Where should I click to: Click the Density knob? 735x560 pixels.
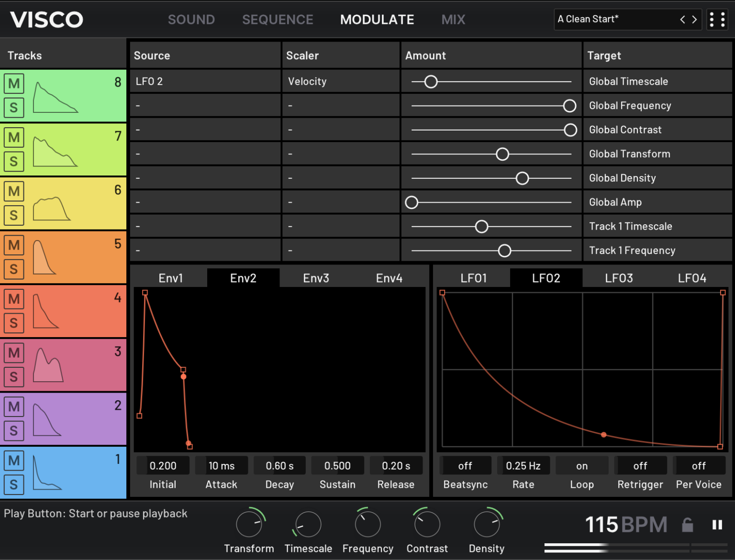(486, 525)
